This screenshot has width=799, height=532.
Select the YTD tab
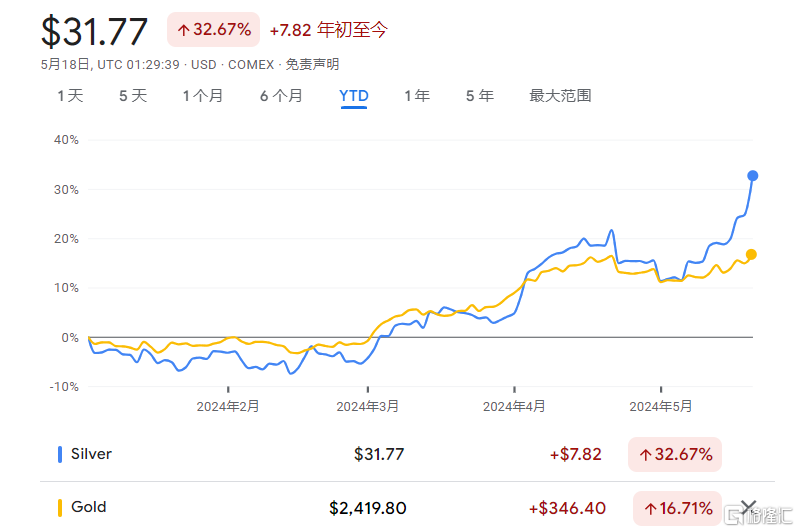point(354,96)
